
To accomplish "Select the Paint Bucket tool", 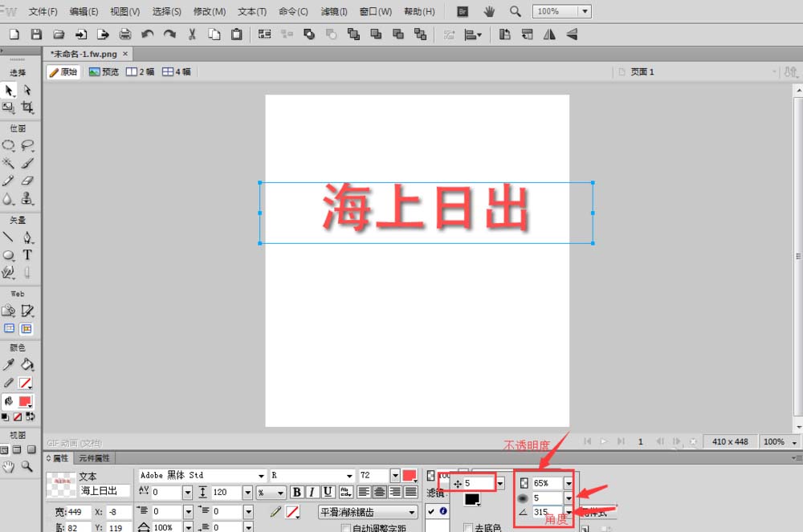I will (26, 363).
